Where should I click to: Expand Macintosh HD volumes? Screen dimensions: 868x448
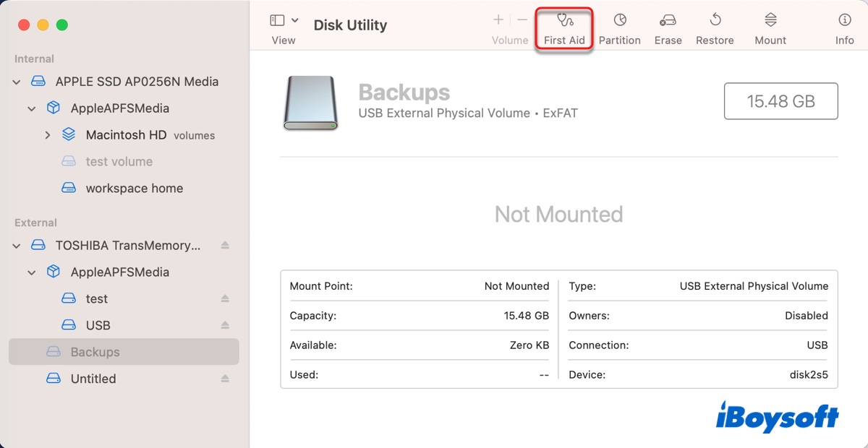[48, 134]
